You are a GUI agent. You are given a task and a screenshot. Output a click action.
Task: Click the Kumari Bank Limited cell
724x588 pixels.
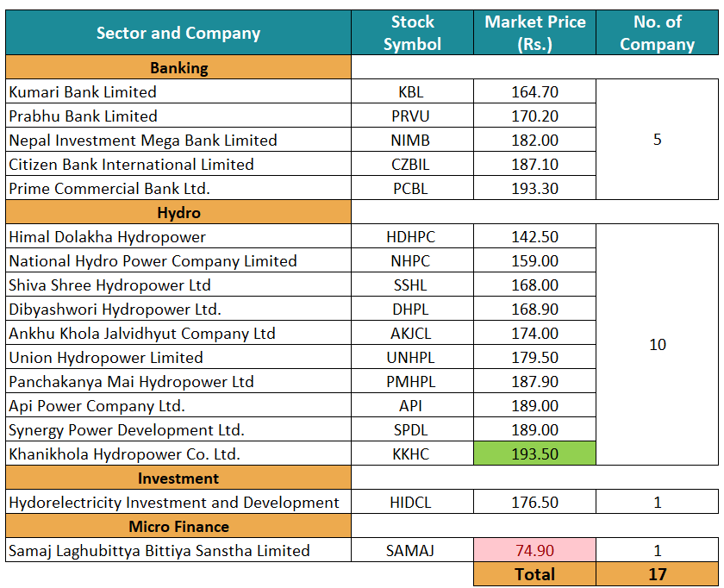tap(178, 91)
